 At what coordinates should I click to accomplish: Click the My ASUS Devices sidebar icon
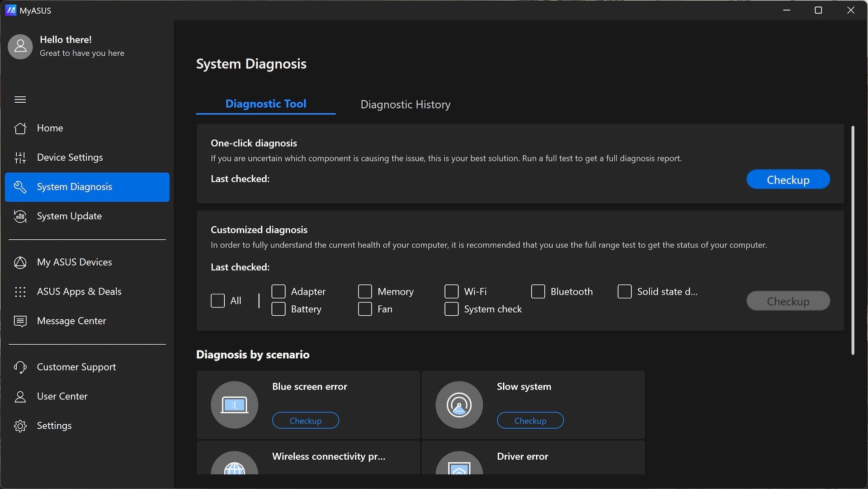pyautogui.click(x=20, y=262)
